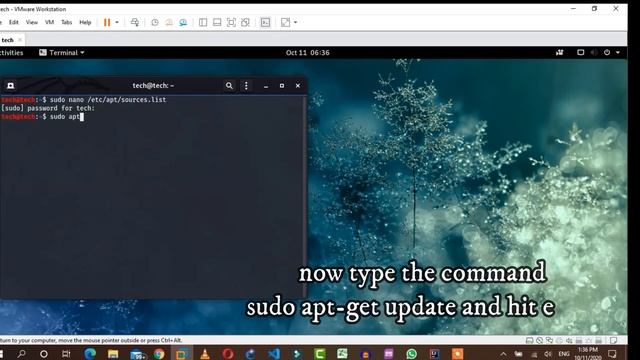Open the Mail app on taskbar
The height and width of the screenshot is (360, 640).
[138, 354]
